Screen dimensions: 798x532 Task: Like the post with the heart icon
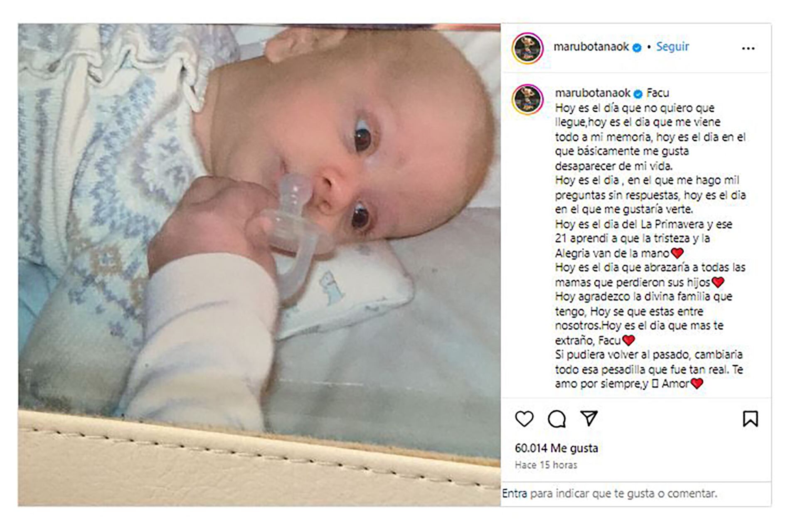coord(524,419)
